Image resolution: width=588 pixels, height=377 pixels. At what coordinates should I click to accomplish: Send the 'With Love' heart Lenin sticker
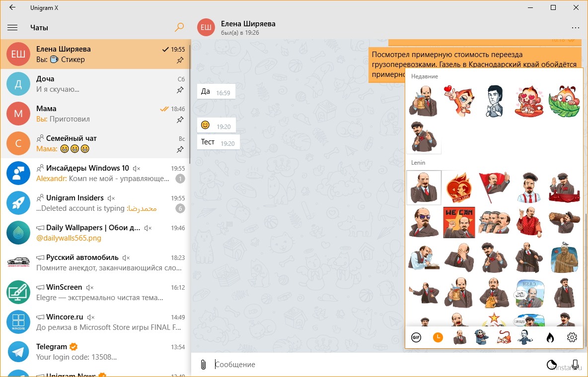pyautogui.click(x=459, y=188)
